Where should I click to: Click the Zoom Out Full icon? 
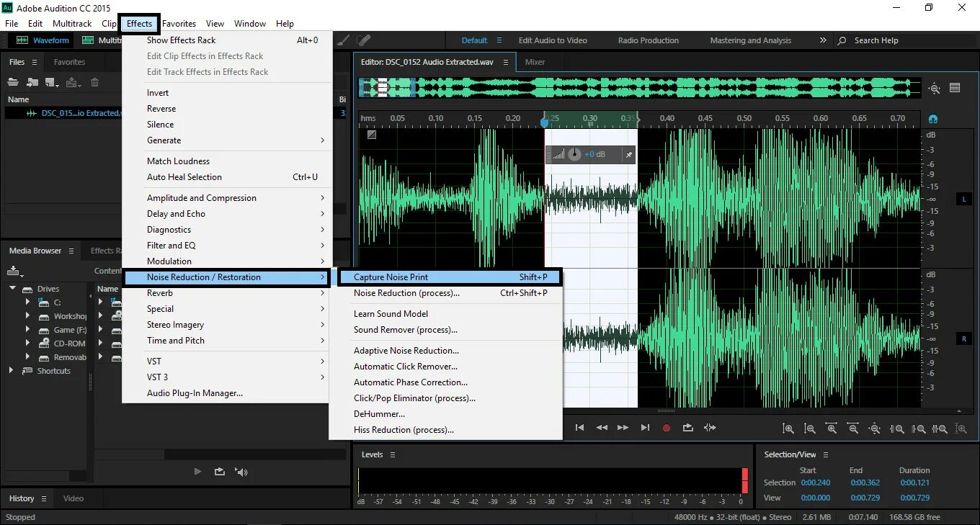point(875,428)
